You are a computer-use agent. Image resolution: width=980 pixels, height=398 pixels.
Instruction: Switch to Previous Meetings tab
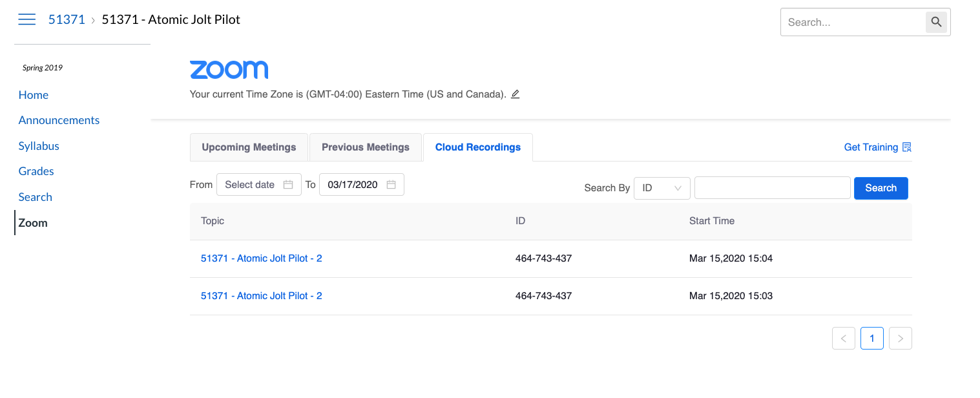click(366, 147)
